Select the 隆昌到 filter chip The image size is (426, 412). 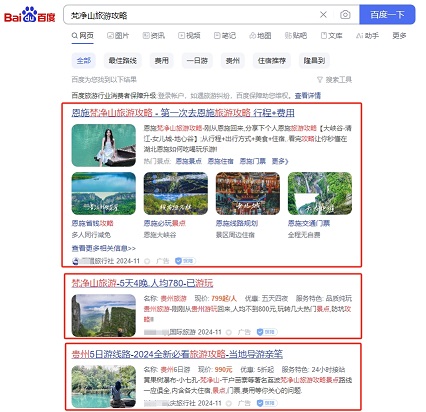pyautogui.click(x=314, y=61)
